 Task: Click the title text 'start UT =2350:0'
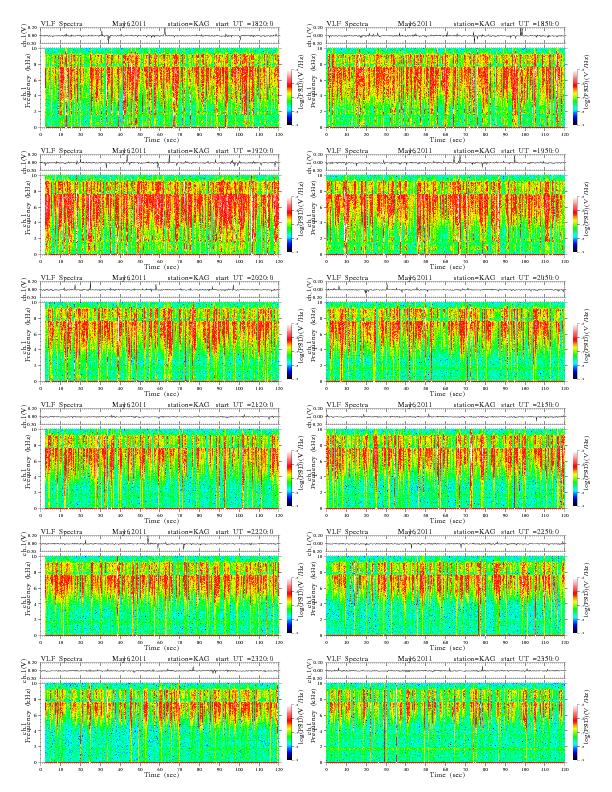530,659
